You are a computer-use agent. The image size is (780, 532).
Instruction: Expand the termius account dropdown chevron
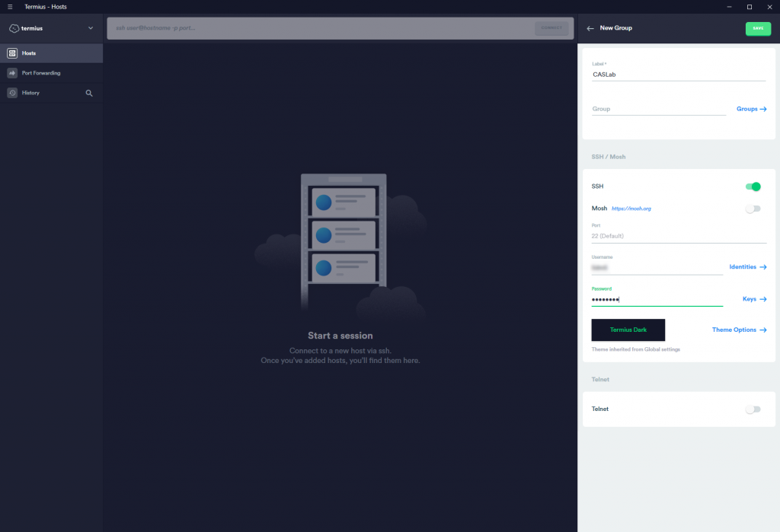pyautogui.click(x=91, y=28)
